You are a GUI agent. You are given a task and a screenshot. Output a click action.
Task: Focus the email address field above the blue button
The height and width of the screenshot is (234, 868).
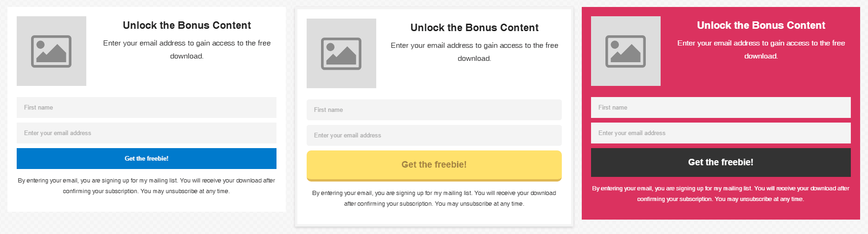tap(147, 133)
